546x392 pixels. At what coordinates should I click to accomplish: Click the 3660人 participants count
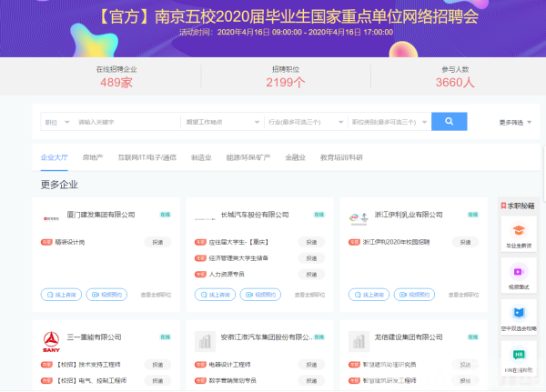[455, 83]
